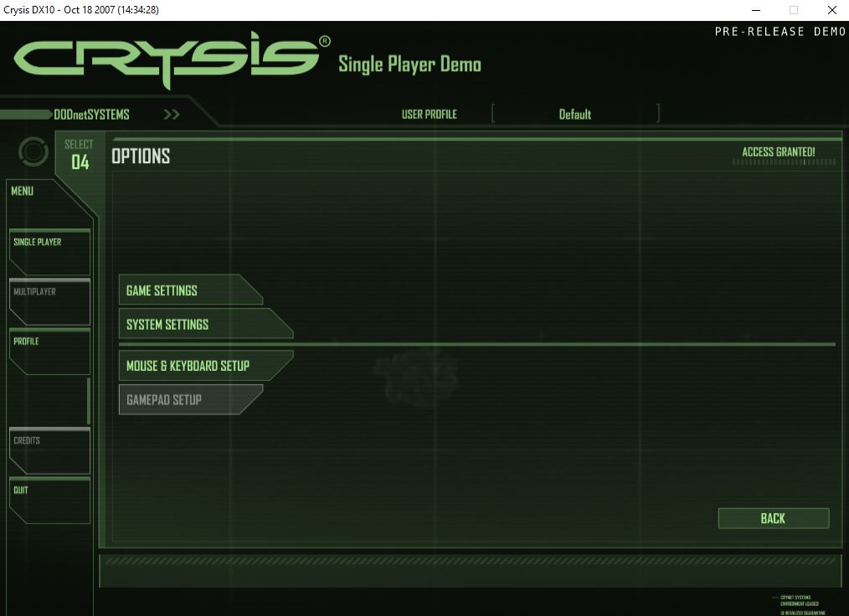Open System Settings
Image resolution: width=849 pixels, height=616 pixels.
coord(206,324)
